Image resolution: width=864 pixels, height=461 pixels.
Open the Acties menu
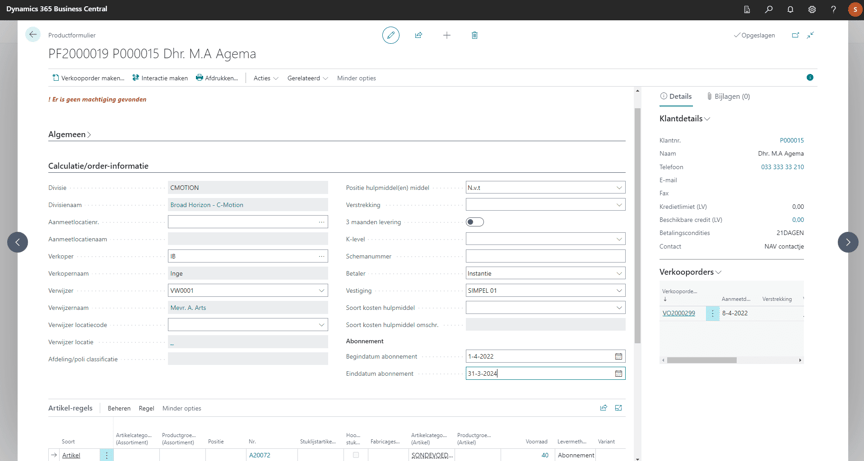[266, 78]
